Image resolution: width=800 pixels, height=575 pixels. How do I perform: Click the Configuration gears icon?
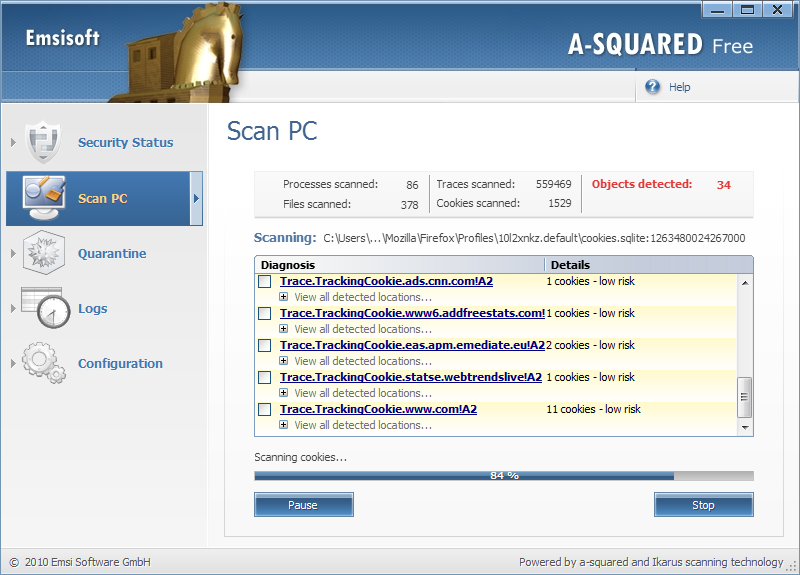click(x=44, y=363)
